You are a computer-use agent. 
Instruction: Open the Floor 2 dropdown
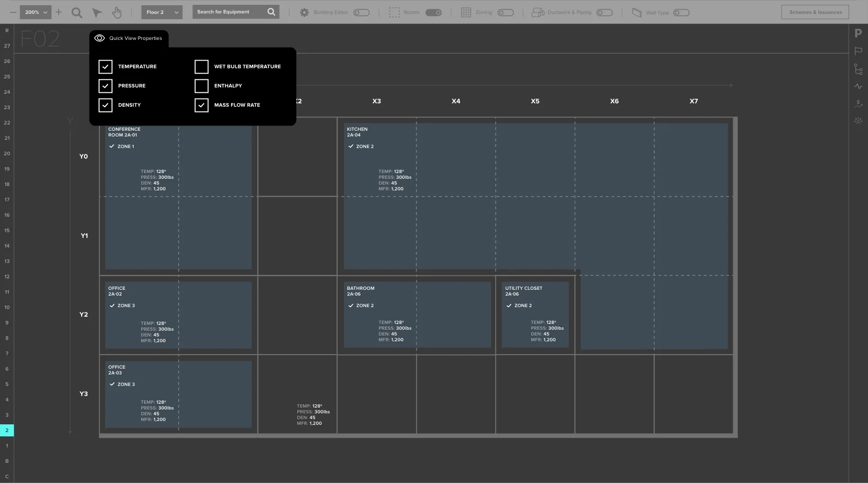162,12
